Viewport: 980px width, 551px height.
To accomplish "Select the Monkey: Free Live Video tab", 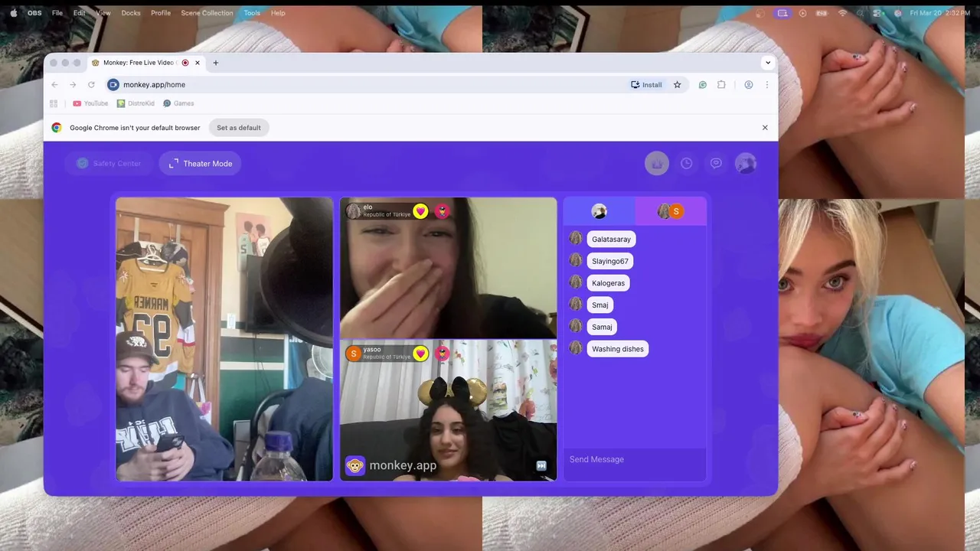I will 145,63.
